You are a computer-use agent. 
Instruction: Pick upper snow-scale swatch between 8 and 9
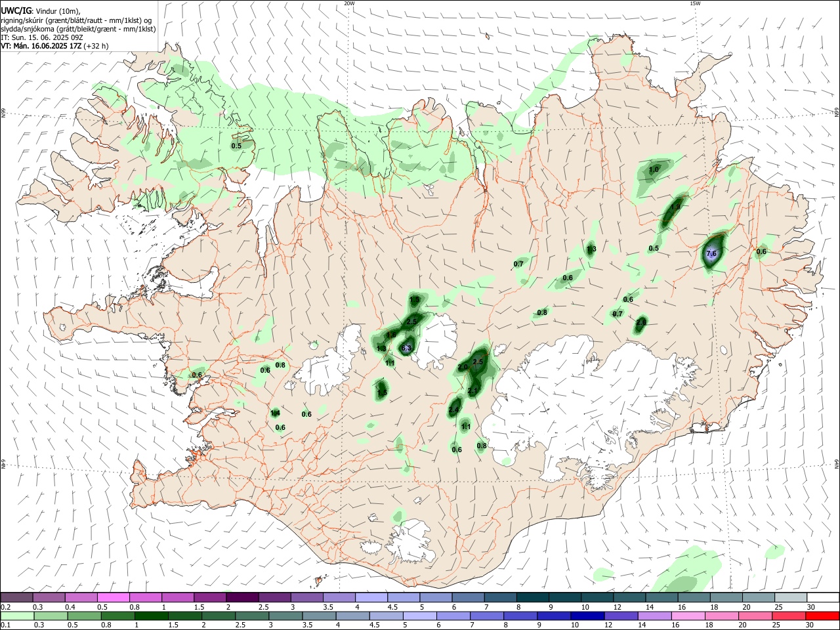533,597
